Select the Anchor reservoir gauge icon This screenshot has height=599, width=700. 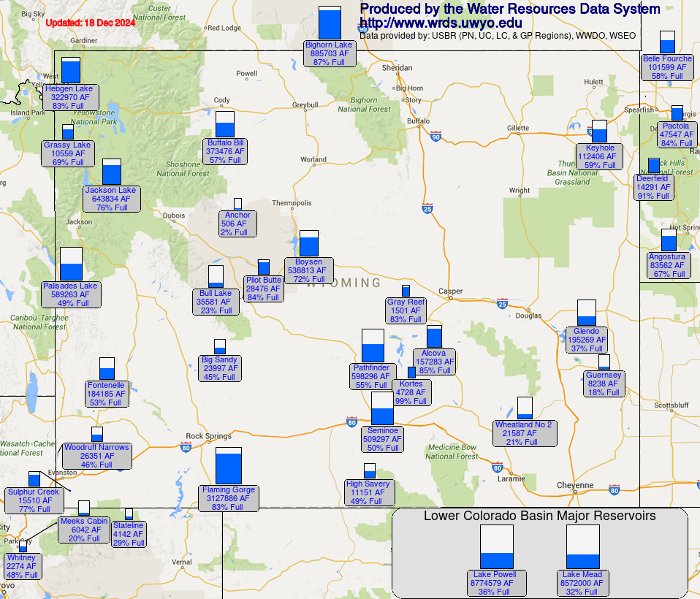[238, 203]
